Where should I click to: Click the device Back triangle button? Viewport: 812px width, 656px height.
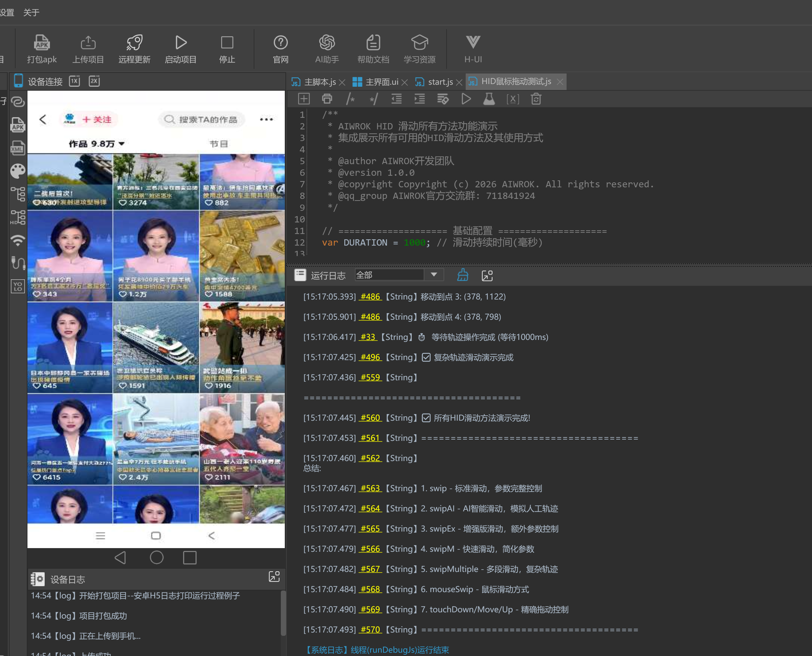click(x=120, y=557)
